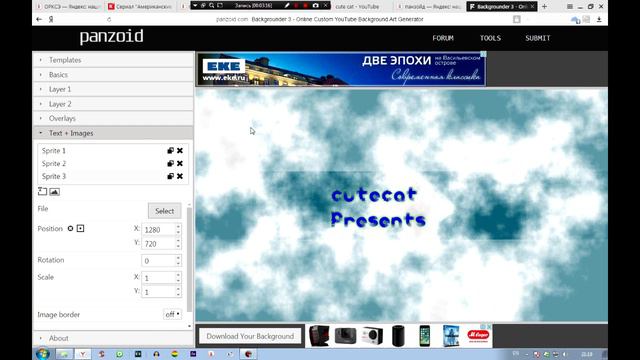Expand the Templates section
This screenshot has width=640, height=360.
coord(113,60)
